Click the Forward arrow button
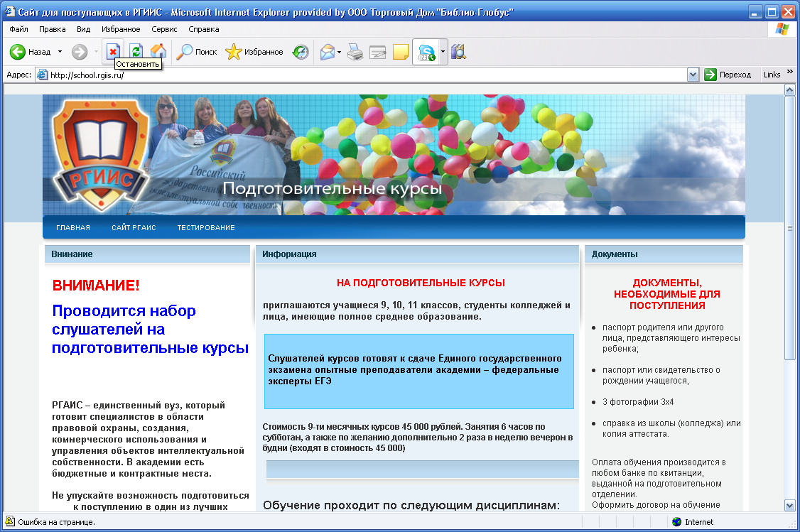The image size is (800, 532). pos(79,52)
